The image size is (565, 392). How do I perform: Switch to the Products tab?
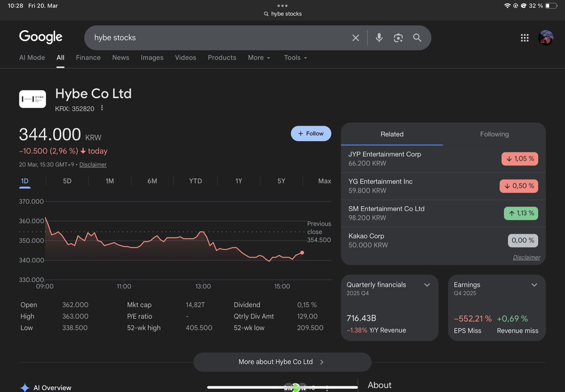coord(222,57)
